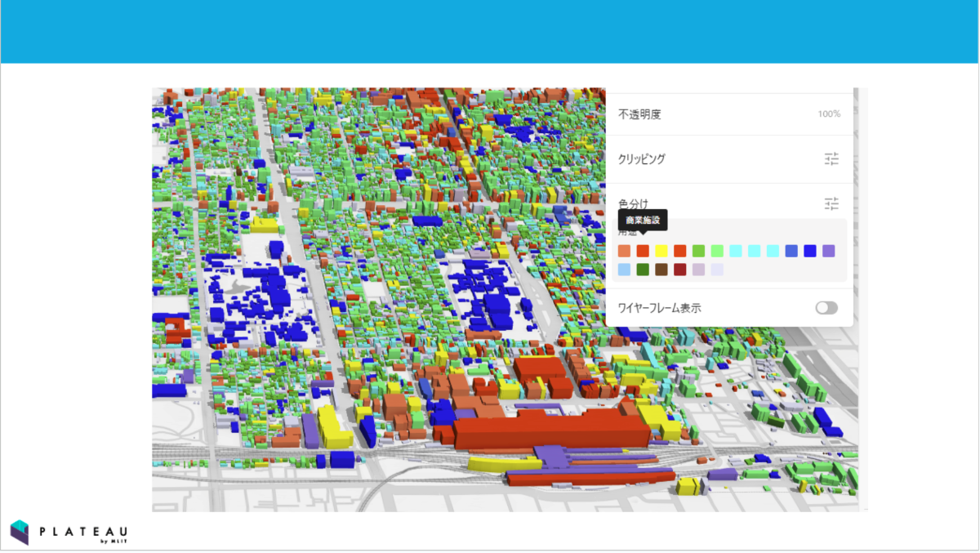
Task: Toggle the ワイヤーフレーム表示 switch
Action: pos(826,308)
